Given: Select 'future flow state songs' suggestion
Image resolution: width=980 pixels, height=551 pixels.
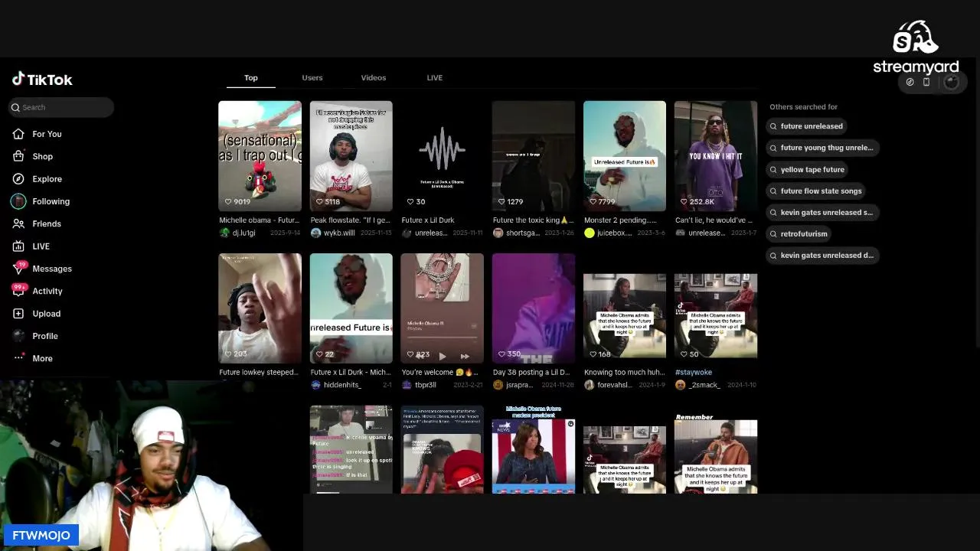Looking at the screenshot, I should click(x=816, y=191).
